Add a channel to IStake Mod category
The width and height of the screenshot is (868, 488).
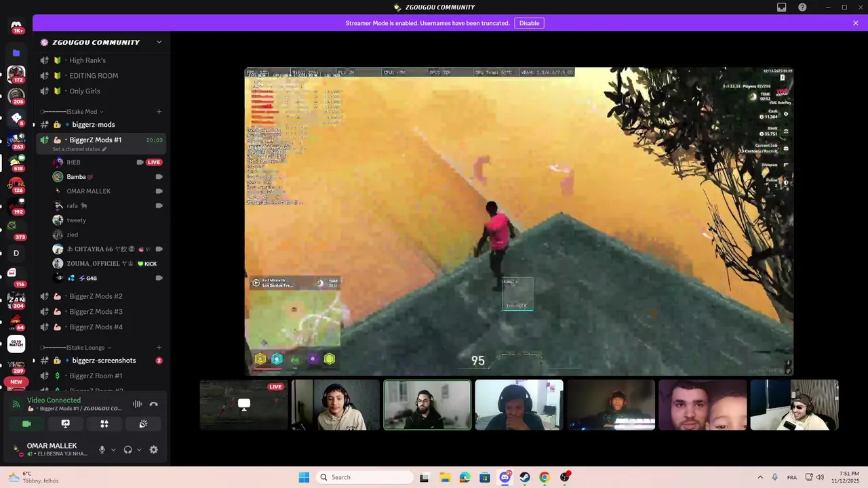click(x=159, y=111)
